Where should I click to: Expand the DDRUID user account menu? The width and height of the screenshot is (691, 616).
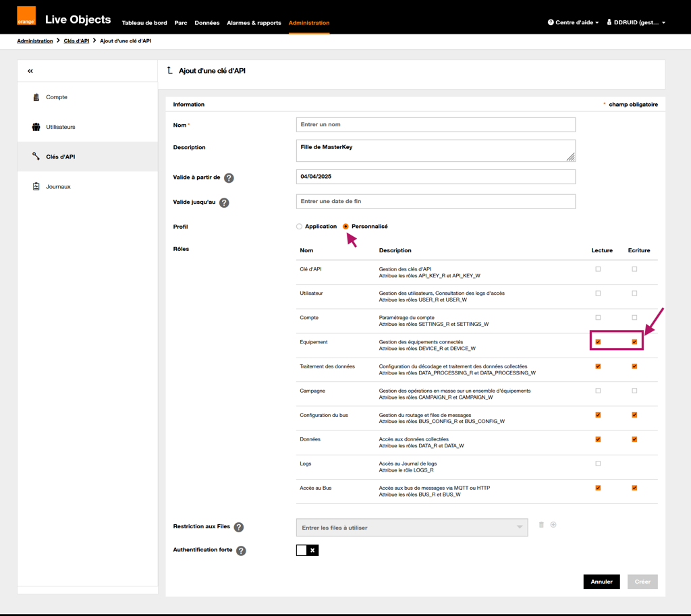(x=636, y=22)
